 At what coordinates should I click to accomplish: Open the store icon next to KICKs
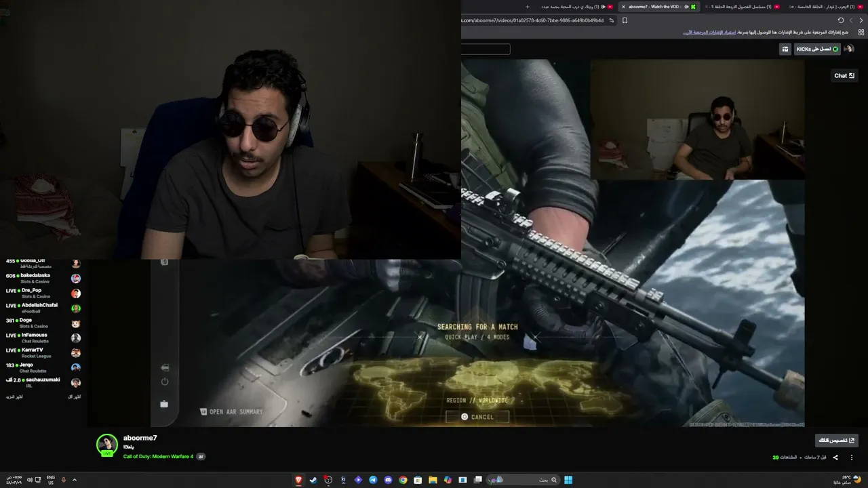[785, 49]
